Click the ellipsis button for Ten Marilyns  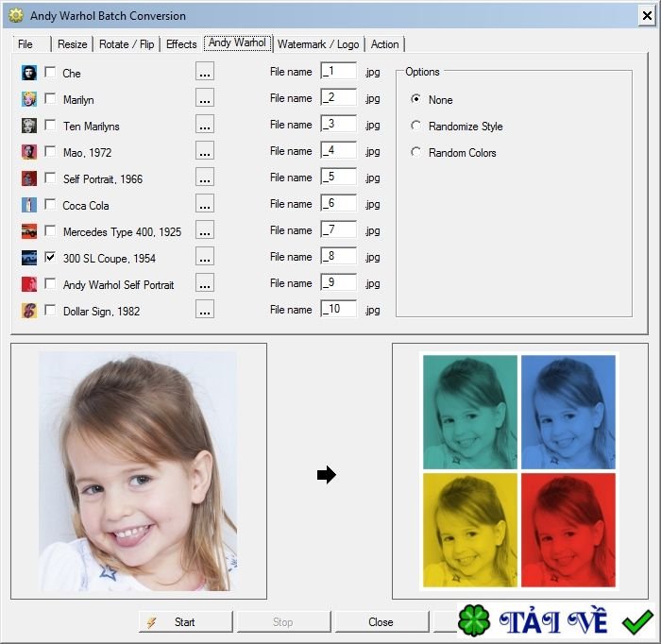coord(205,124)
